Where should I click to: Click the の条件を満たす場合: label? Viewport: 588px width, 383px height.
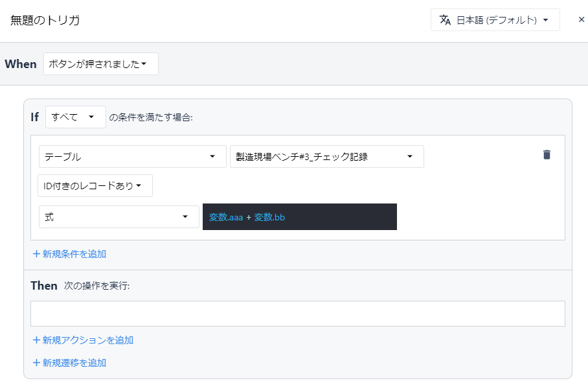[x=151, y=117]
